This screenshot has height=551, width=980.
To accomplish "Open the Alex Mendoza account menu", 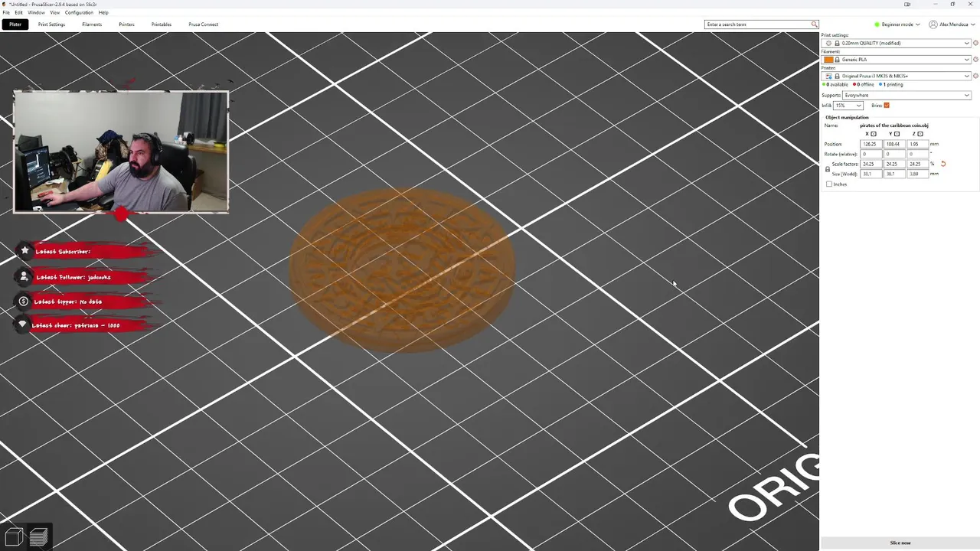I will point(951,24).
